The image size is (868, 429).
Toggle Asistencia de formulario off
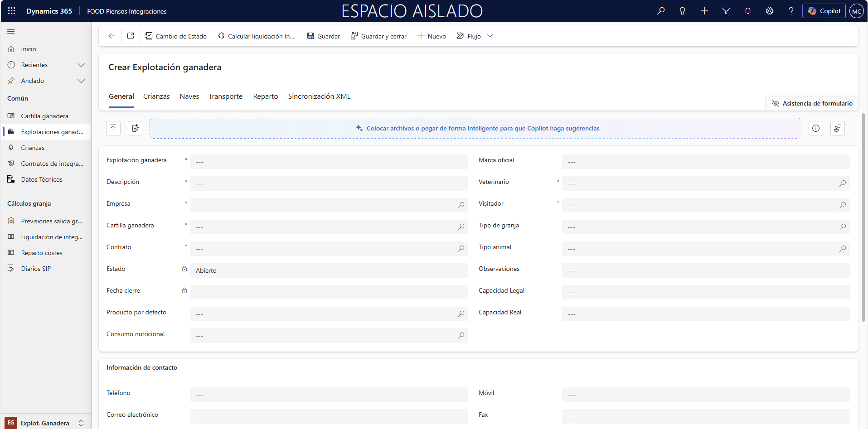coord(811,103)
